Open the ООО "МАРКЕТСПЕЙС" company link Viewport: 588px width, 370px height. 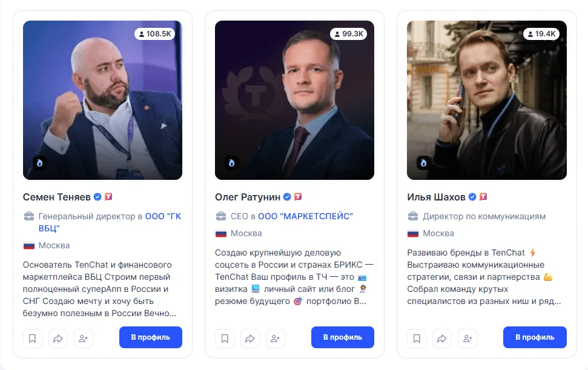click(305, 216)
